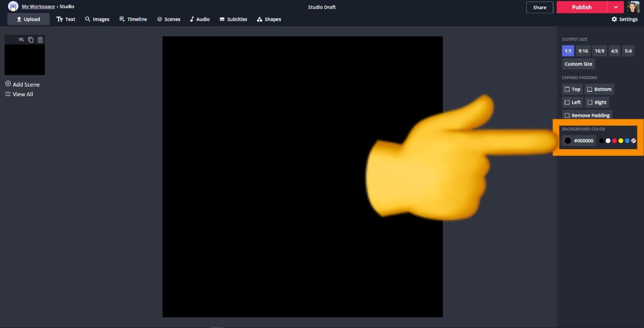Go to My Workspace link
Image resolution: width=644 pixels, height=328 pixels.
pos(38,7)
